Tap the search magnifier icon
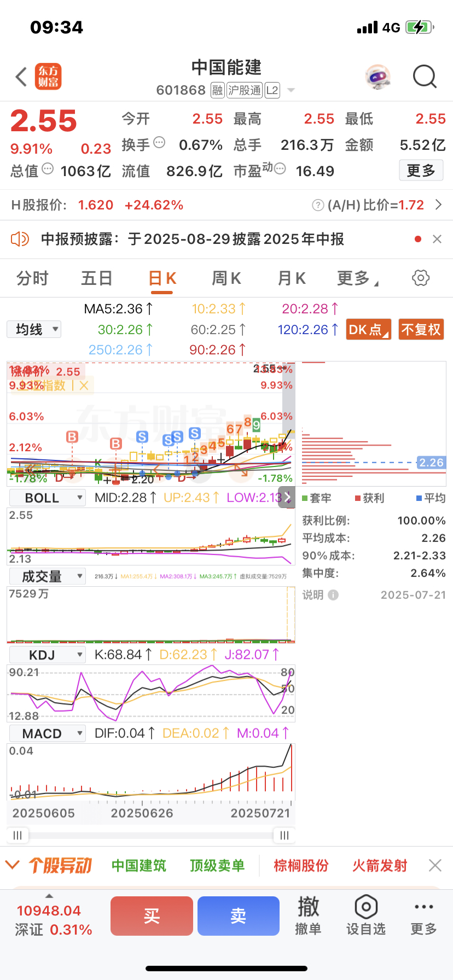This screenshot has width=453, height=980. tap(425, 77)
